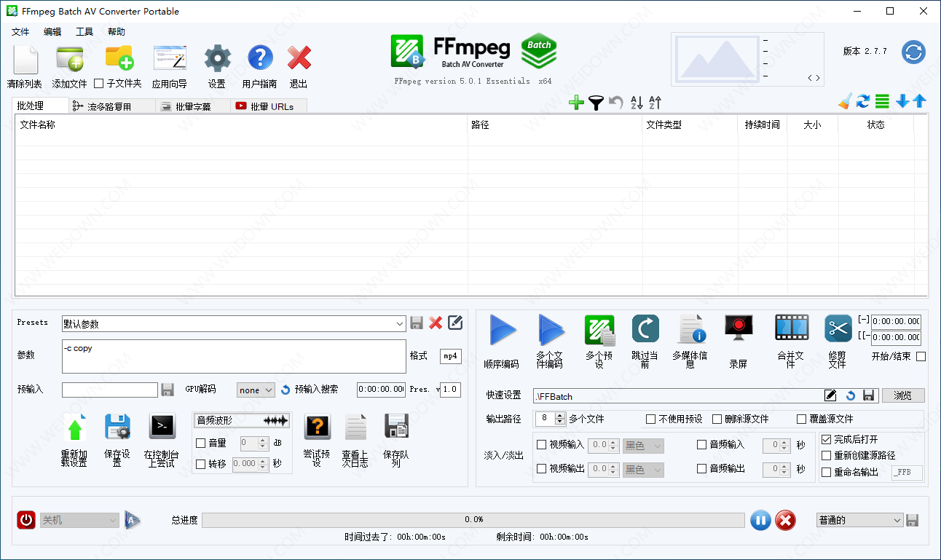The height and width of the screenshot is (560, 941).
Task: Toggle the 转移 shift checkbox
Action: (x=201, y=464)
